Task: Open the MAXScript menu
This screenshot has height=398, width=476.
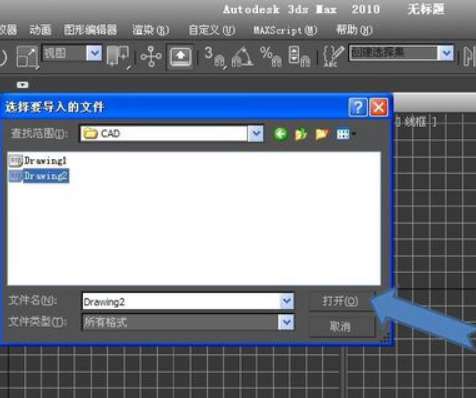Action: coord(285,30)
